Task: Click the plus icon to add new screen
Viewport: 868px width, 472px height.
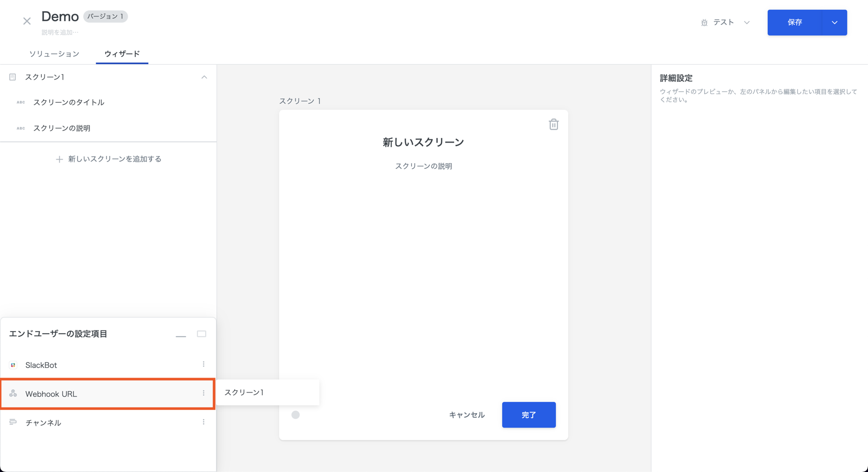Action: click(59, 160)
